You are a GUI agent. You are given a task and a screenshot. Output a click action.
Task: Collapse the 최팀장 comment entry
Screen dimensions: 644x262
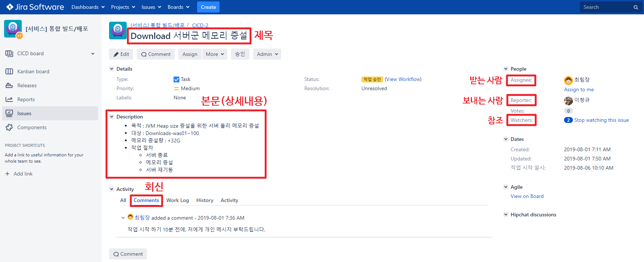(123, 218)
